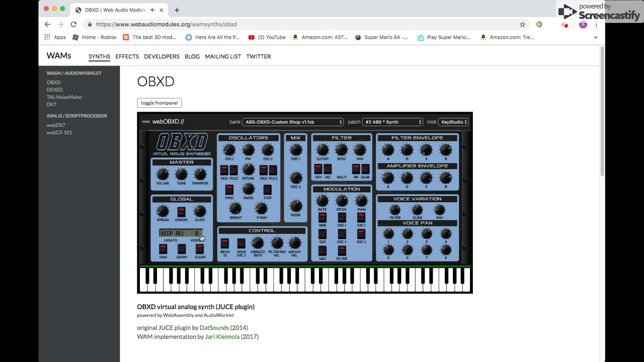Click the VOLUME knob in Master
Image resolution: width=644 pixels, height=362 pixels.
[163, 174]
